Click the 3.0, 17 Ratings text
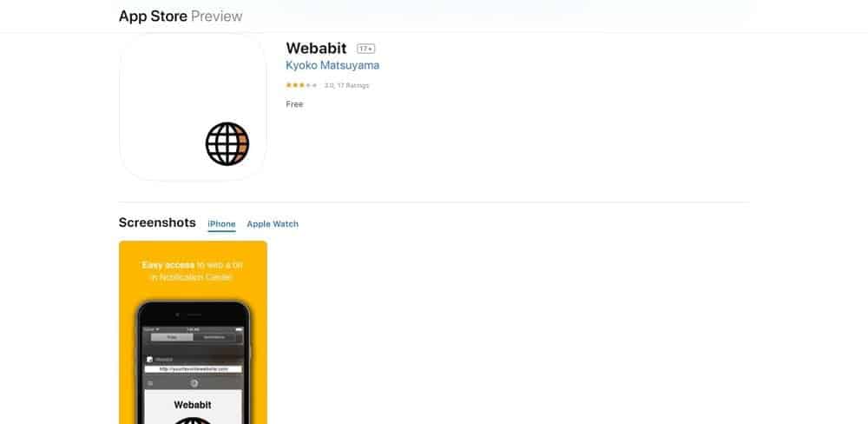This screenshot has height=424, width=868. (346, 85)
